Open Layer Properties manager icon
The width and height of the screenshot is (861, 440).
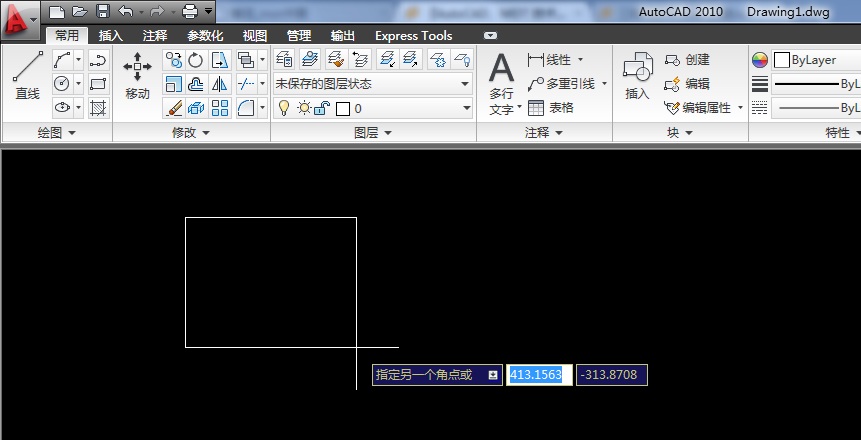tap(284, 59)
